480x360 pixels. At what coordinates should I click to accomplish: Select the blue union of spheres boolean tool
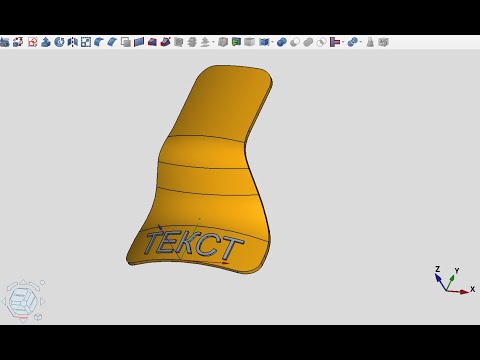point(282,42)
